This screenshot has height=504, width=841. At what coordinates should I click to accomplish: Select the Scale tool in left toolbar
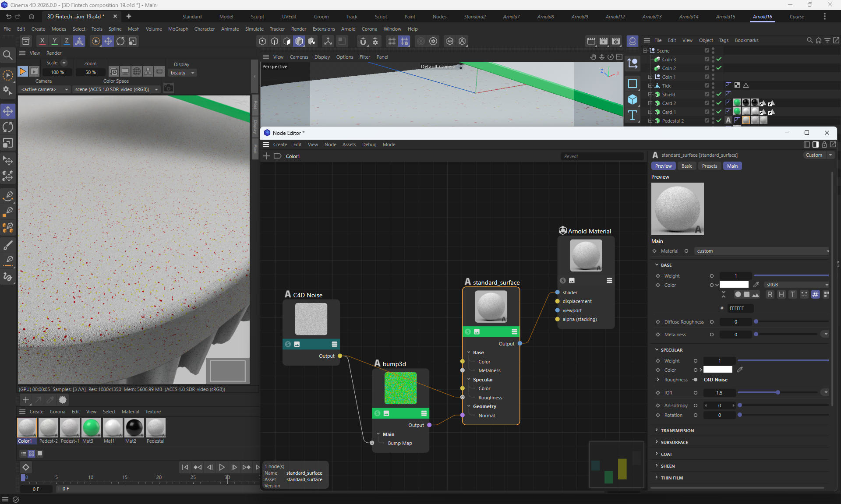pos(8,143)
